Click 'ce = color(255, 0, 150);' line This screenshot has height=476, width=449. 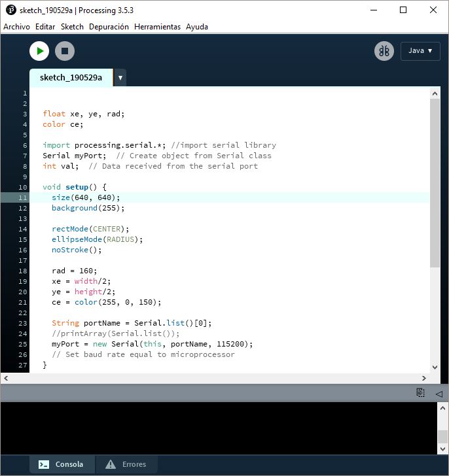[106, 302]
